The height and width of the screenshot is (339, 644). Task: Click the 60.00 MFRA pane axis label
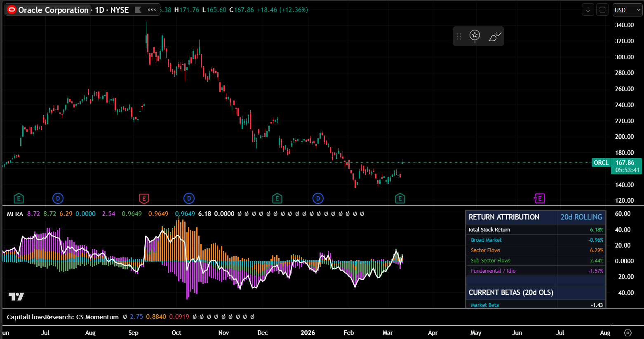point(623,214)
